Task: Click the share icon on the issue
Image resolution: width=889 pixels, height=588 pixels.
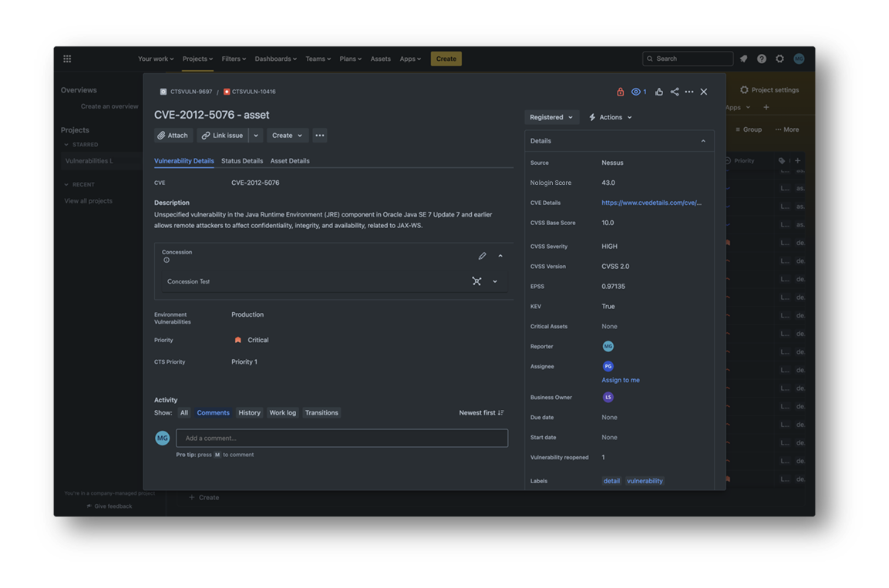Action: pos(675,92)
